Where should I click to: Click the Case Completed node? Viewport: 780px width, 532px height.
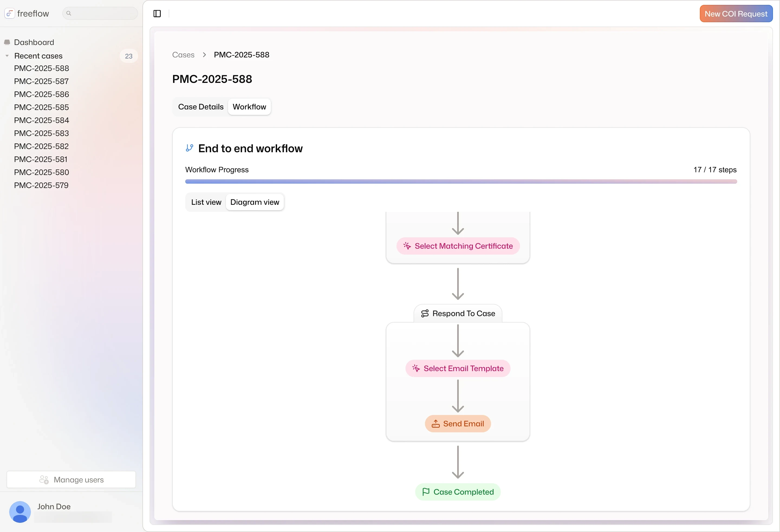458,492
